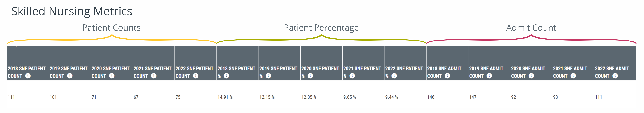Click info icon for 2021 SNF Admit Count
Image resolution: width=644 pixels, height=113 pixels.
coord(573,76)
